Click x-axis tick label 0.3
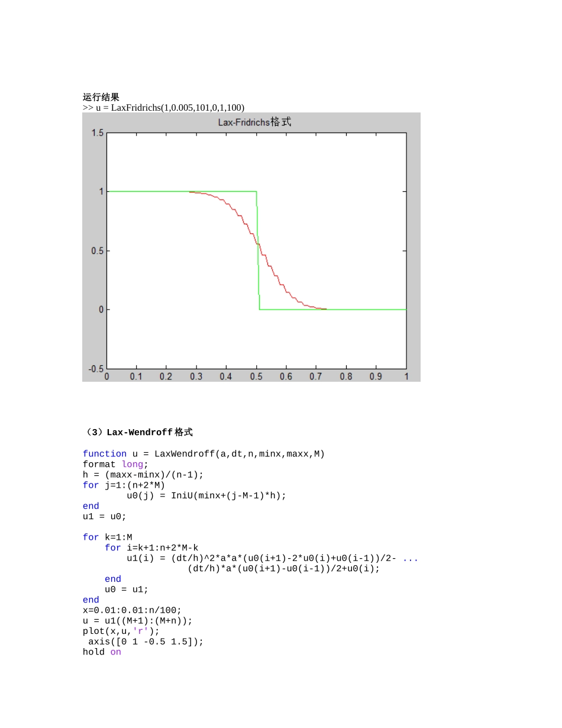Viewport: 562px width, 728px height. (196, 376)
